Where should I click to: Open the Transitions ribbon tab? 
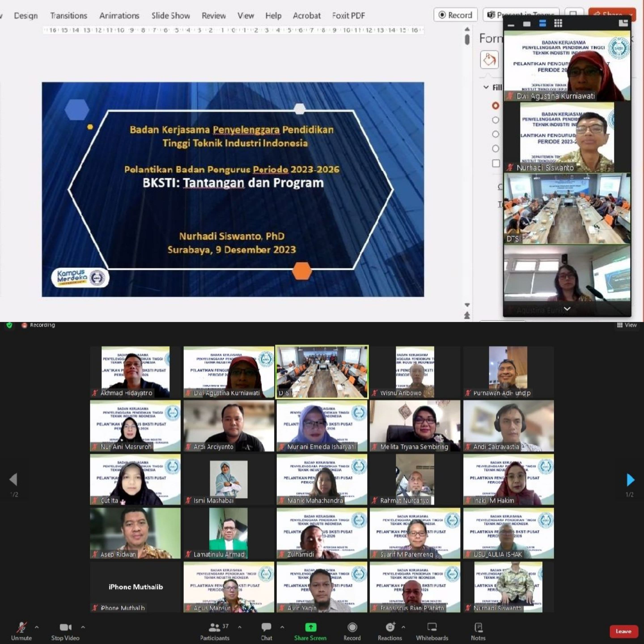click(69, 16)
